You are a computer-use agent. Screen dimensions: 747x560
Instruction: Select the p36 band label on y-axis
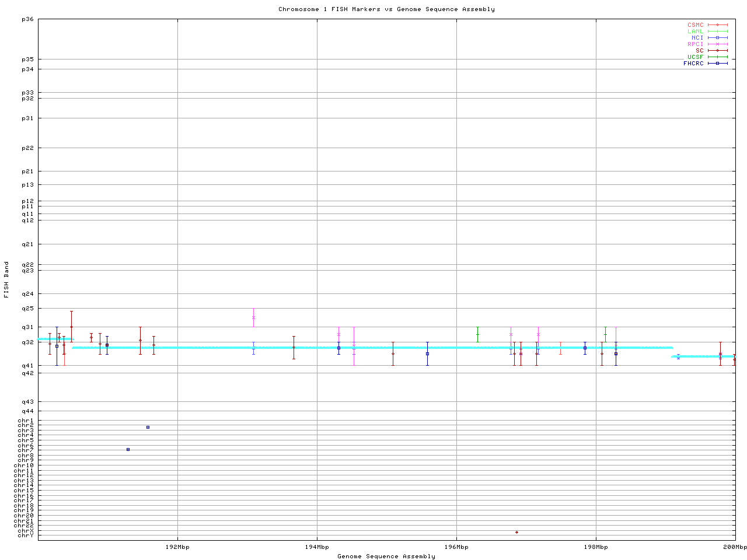[27, 19]
